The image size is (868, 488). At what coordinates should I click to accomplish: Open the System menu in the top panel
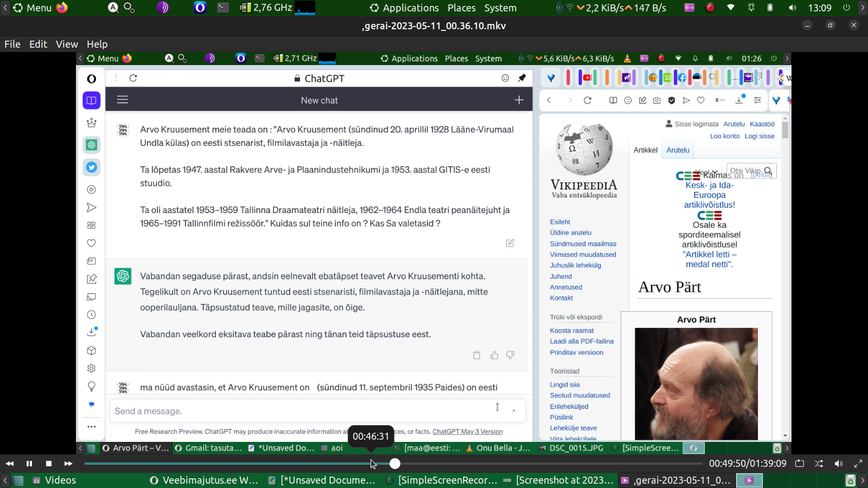tap(500, 8)
